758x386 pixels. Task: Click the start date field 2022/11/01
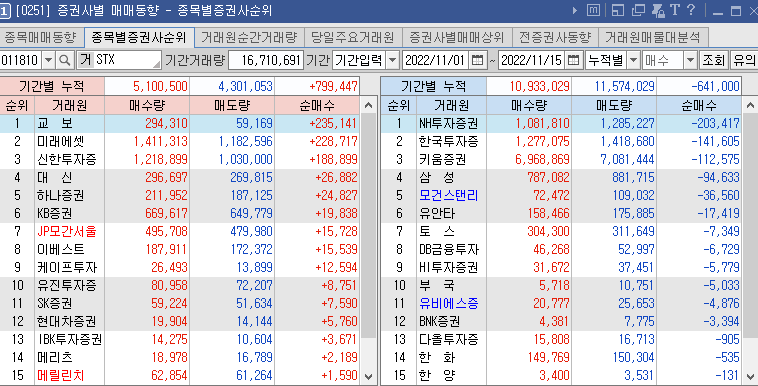(435, 60)
